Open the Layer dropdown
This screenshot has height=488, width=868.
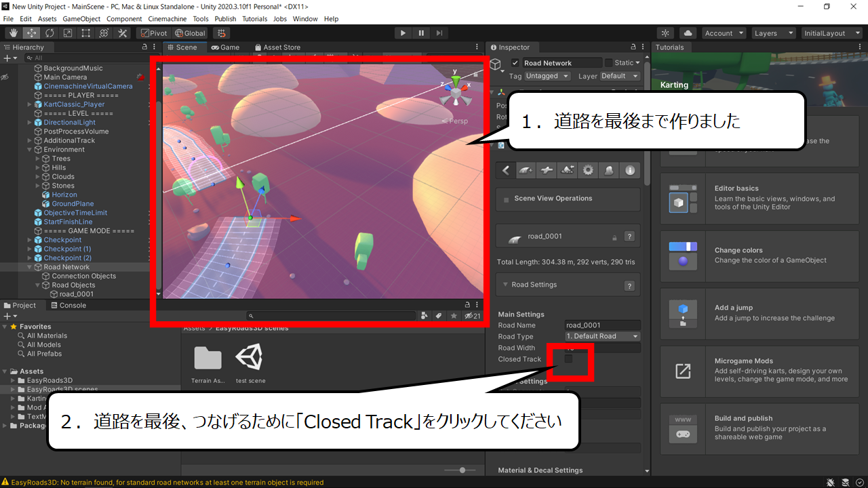[x=620, y=76]
